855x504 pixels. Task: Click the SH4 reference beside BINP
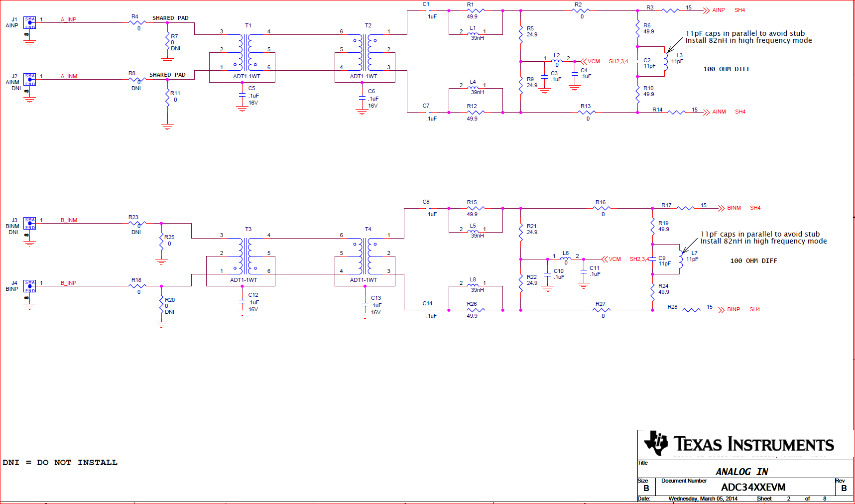[x=754, y=309]
